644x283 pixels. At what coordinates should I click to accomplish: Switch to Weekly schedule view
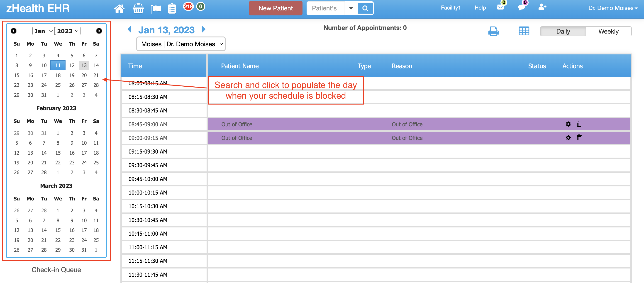(x=608, y=31)
